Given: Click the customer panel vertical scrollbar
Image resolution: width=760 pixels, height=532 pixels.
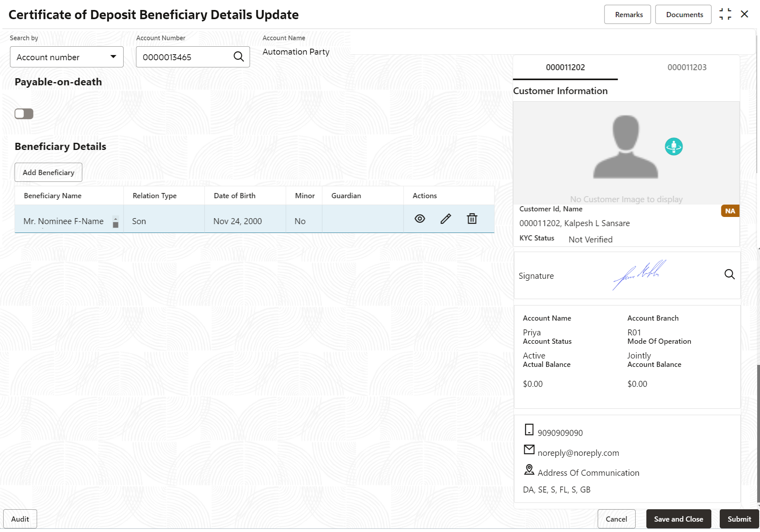Looking at the screenshot, I should [x=758, y=433].
